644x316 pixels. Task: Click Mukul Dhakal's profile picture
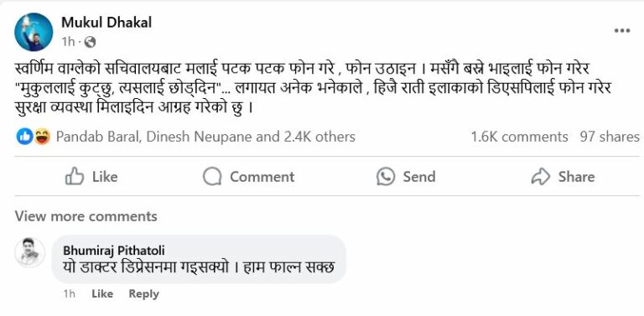[x=34, y=32]
